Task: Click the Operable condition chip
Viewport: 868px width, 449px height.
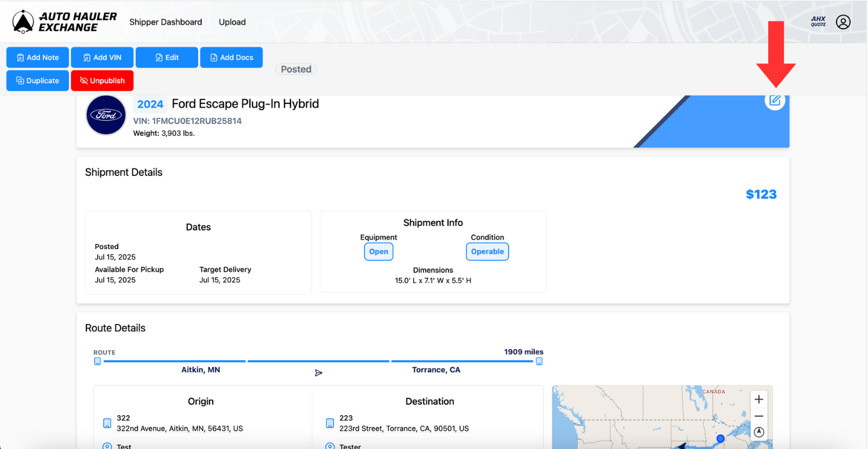Action: tap(487, 252)
